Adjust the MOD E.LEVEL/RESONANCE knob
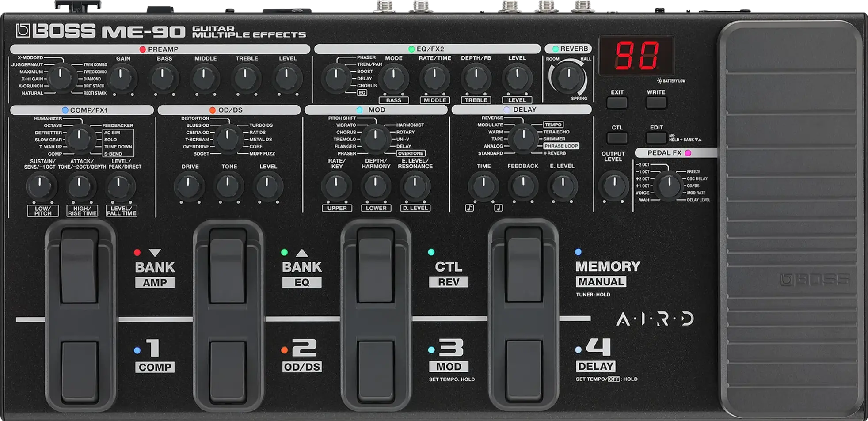868x421 pixels. click(415, 186)
